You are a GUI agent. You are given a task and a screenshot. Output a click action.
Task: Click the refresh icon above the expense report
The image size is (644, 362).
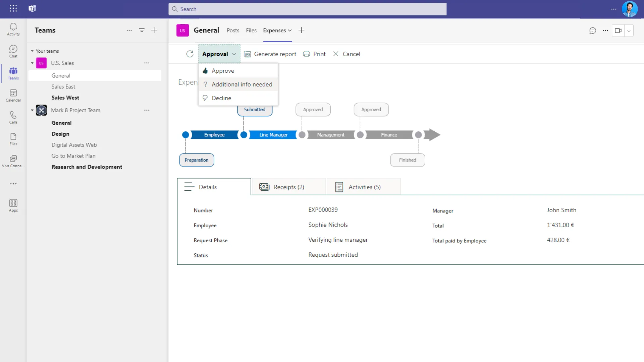190,54
